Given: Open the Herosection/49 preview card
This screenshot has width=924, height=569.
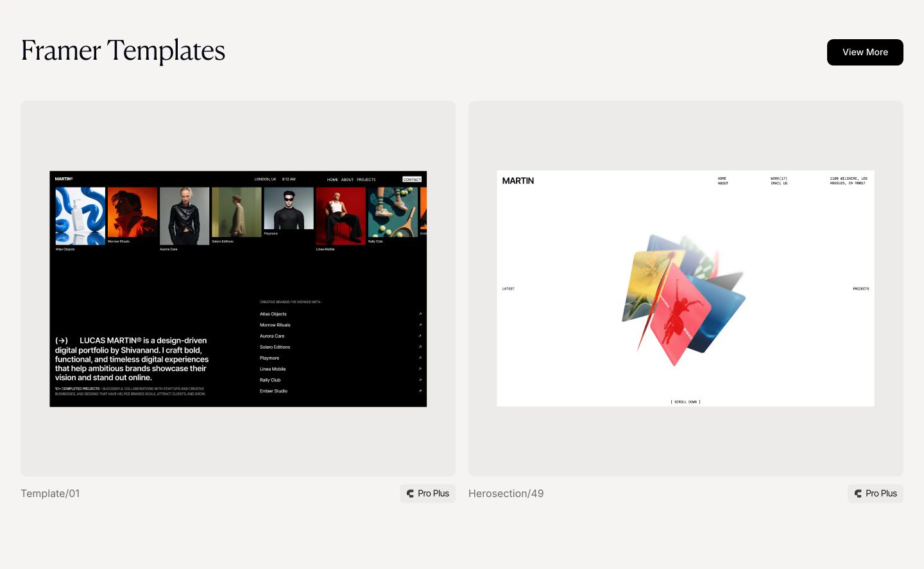Looking at the screenshot, I should pyautogui.click(x=686, y=288).
